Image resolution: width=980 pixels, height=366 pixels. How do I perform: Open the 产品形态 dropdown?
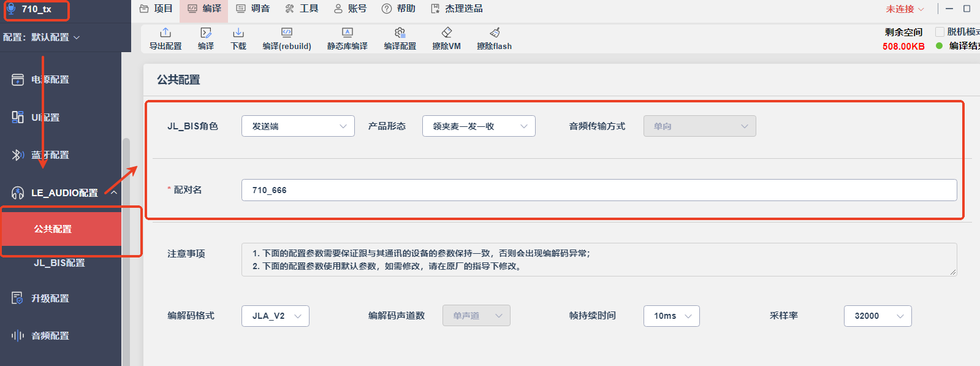[479, 126]
